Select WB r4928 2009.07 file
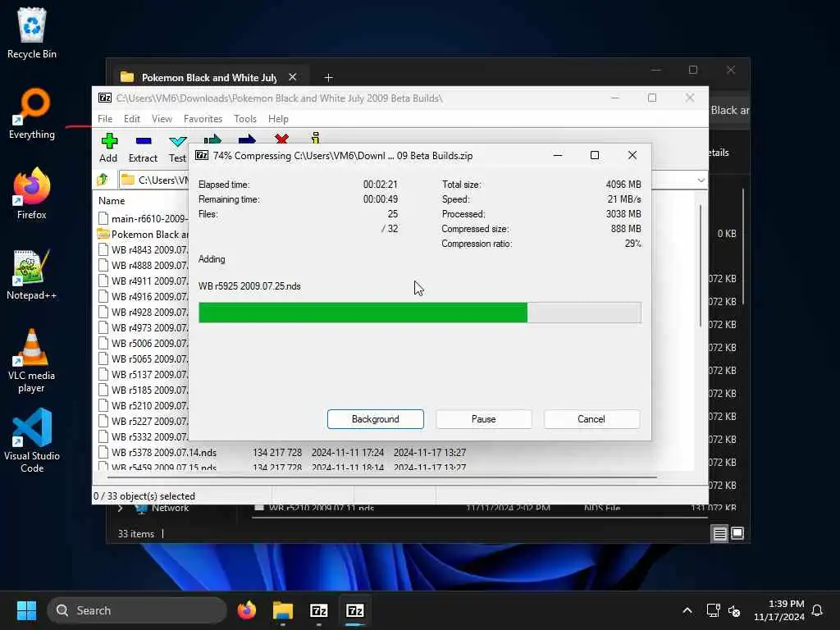The width and height of the screenshot is (840, 630). pyautogui.click(x=143, y=312)
